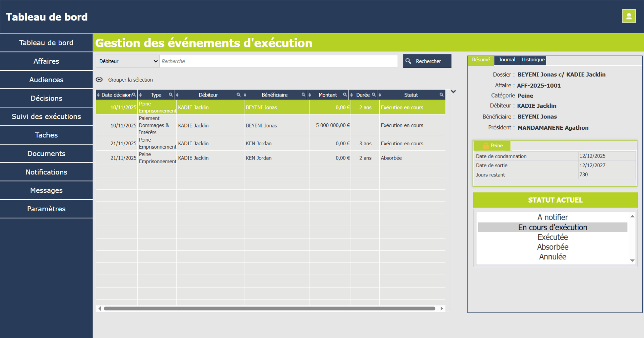Click search icon in Statut column header

click(x=441, y=95)
